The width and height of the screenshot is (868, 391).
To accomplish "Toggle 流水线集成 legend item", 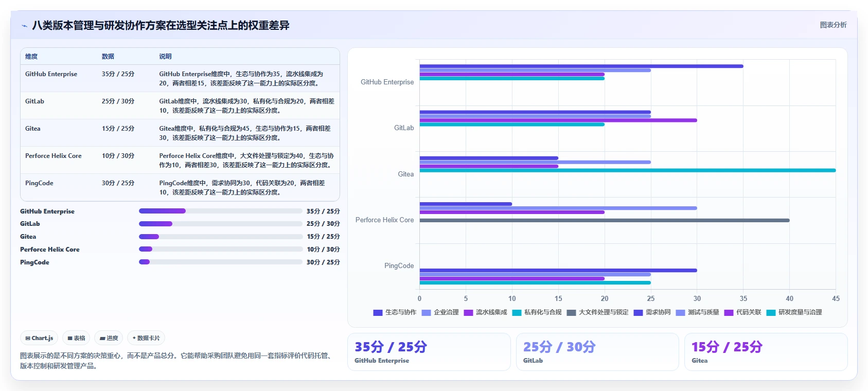I will point(485,312).
